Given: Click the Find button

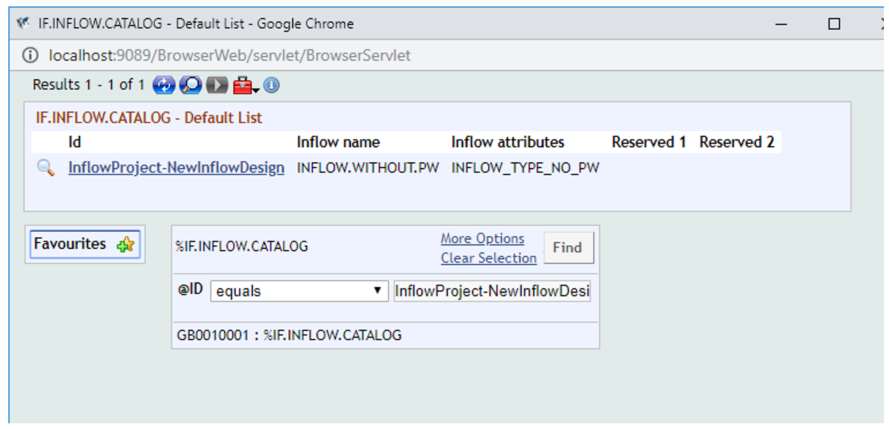Looking at the screenshot, I should pos(568,248).
